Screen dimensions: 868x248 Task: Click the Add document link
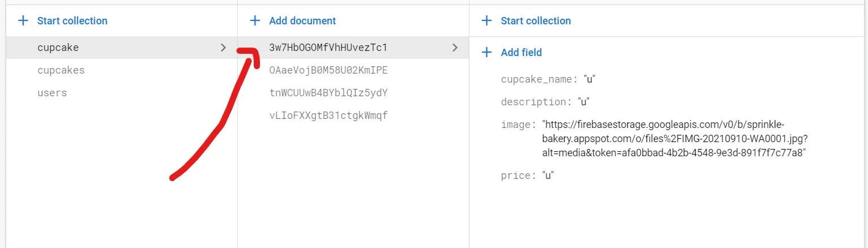point(302,21)
